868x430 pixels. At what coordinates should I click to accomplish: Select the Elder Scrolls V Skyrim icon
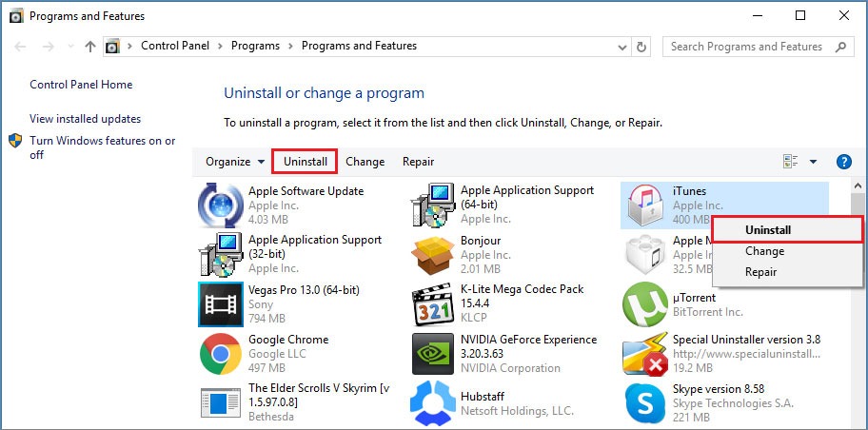point(220,402)
